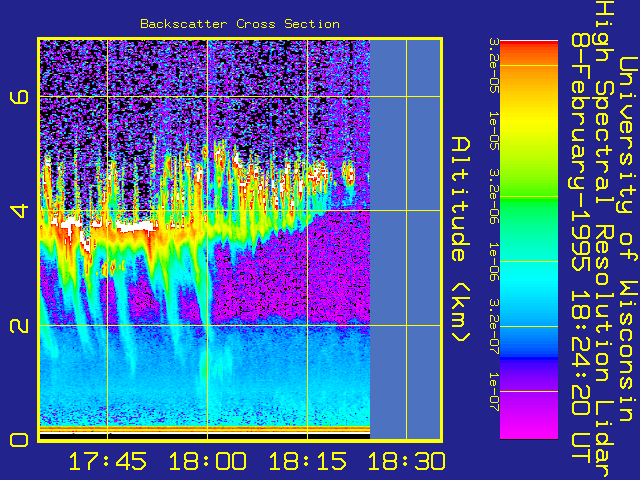Click the 3.2e-05 colorbar label at top

493,66
